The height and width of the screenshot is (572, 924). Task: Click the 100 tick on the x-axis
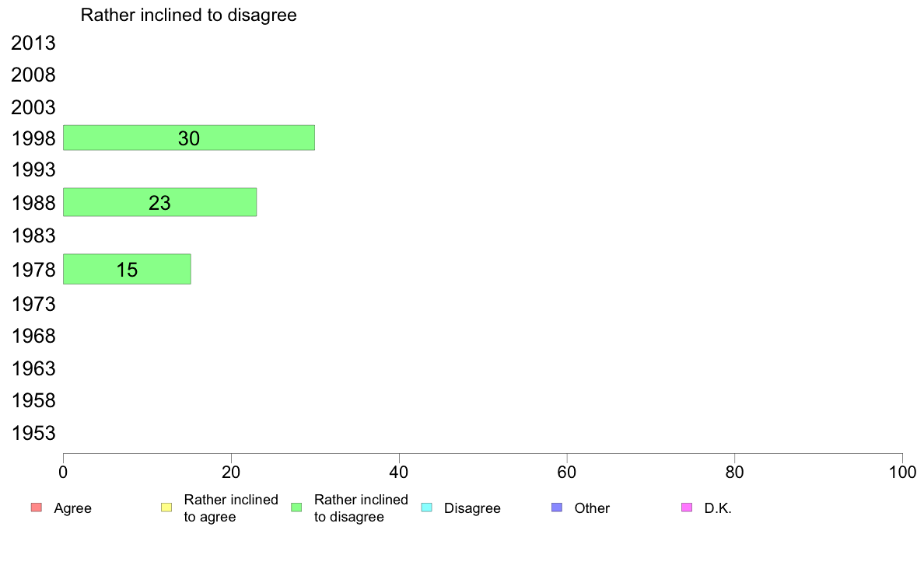(902, 472)
